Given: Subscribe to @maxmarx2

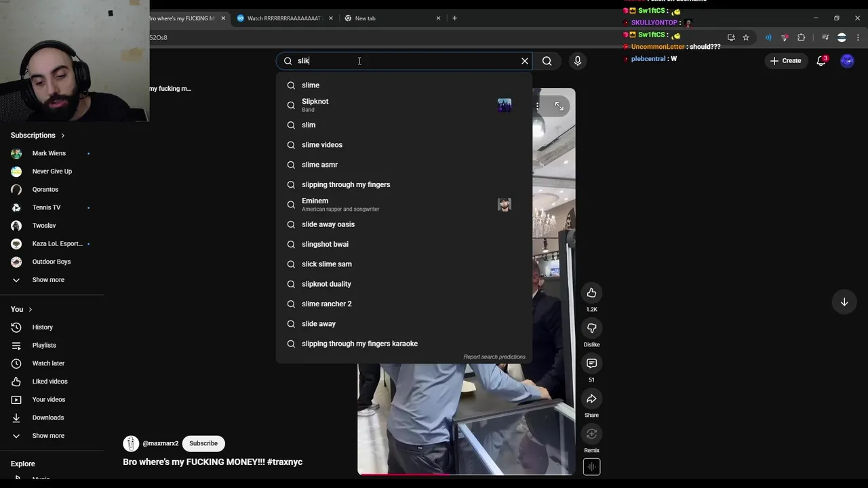Looking at the screenshot, I should coord(203,443).
